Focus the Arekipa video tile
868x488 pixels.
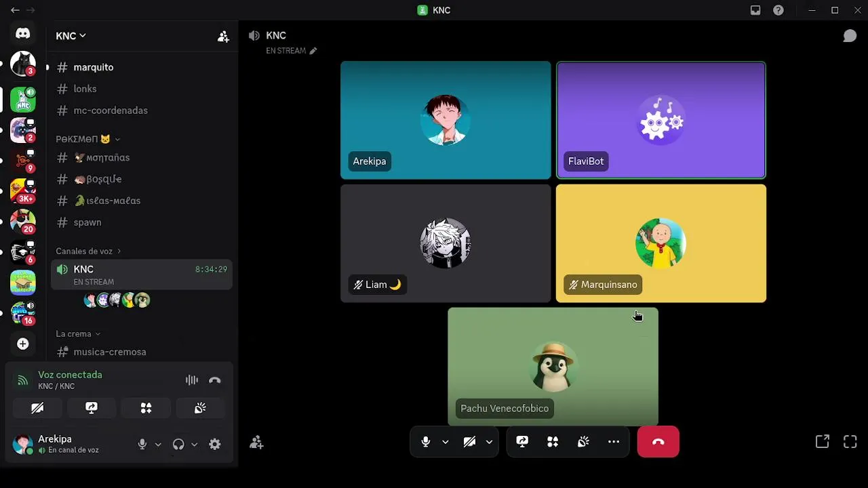[446, 121]
